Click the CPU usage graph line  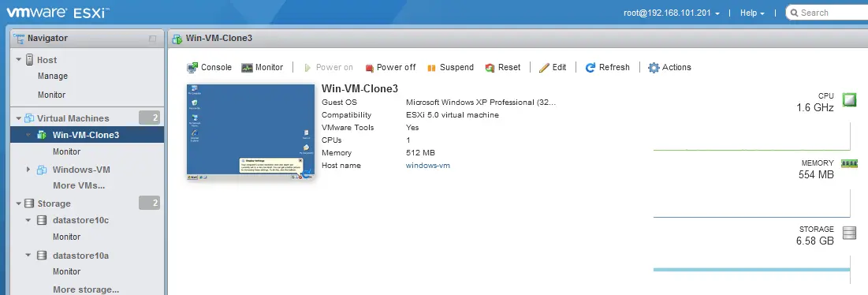(x=752, y=149)
